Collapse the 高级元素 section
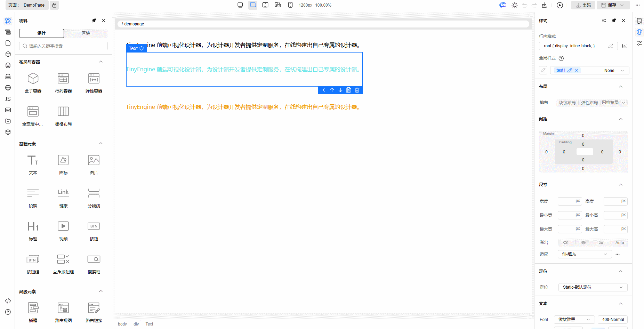Screen dimensions: 644x329 pyautogui.click(x=101, y=291)
